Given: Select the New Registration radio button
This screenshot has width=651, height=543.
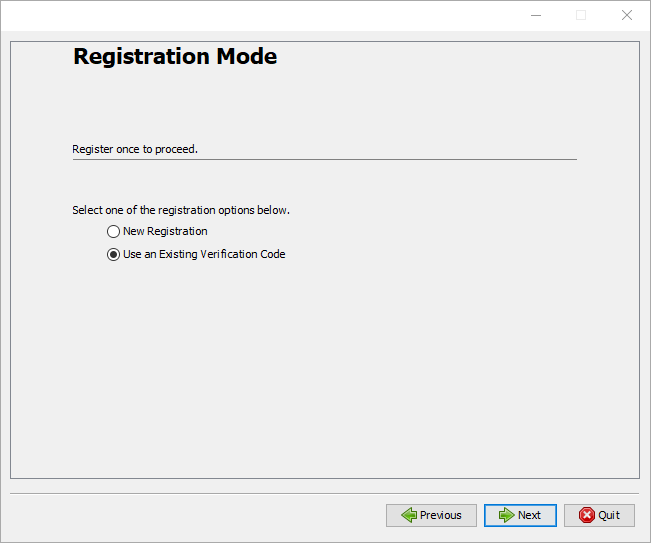Looking at the screenshot, I should click(113, 232).
